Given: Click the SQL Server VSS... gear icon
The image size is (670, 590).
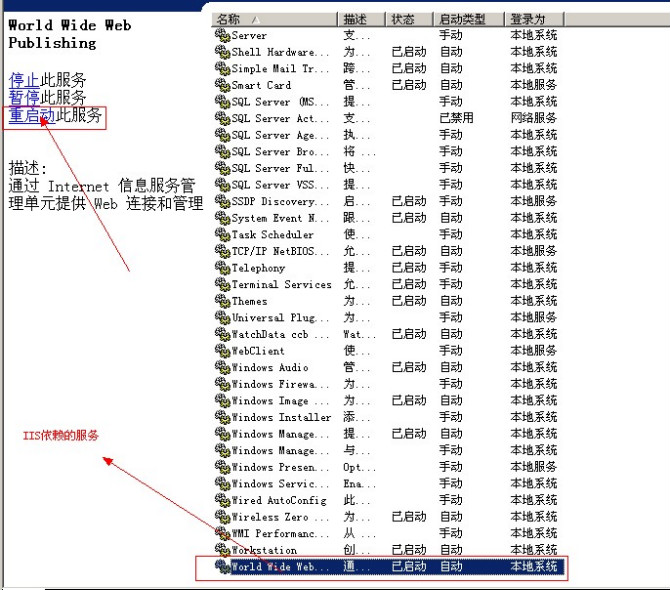Looking at the screenshot, I should (x=222, y=185).
